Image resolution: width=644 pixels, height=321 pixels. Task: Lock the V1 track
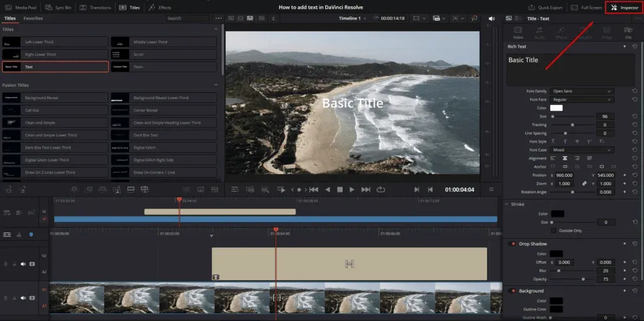tap(14, 298)
